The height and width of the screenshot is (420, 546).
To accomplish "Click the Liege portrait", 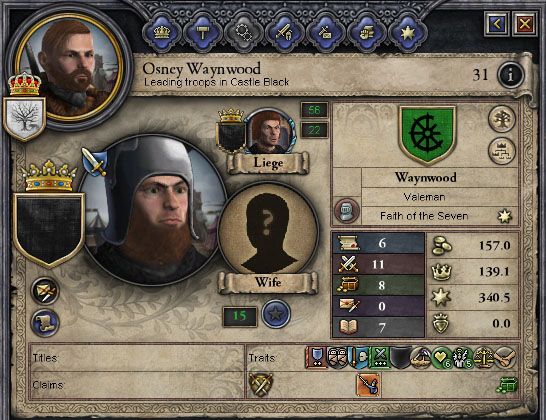I will (270, 132).
